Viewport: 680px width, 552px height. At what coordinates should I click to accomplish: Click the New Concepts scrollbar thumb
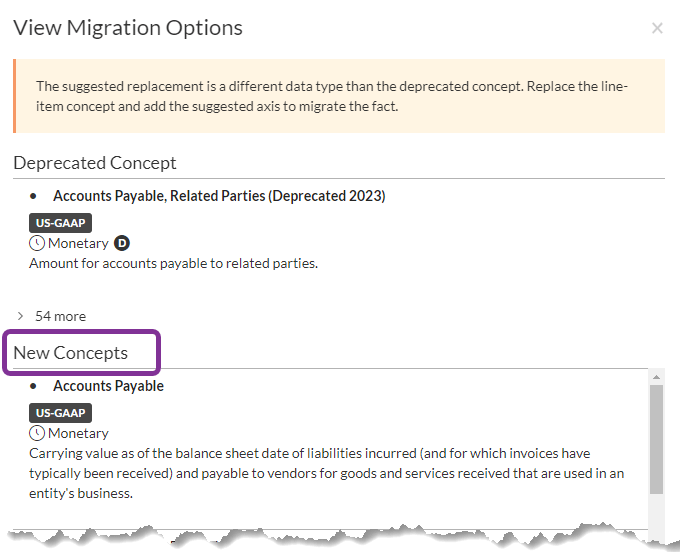pyautogui.click(x=657, y=438)
